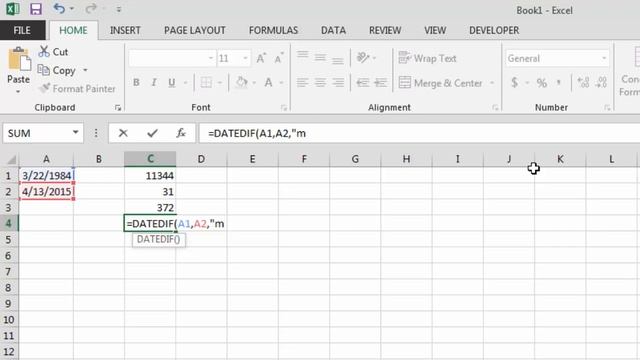Viewport: 640px width, 360px height.
Task: Toggle Underline formatting
Action: click(172, 83)
